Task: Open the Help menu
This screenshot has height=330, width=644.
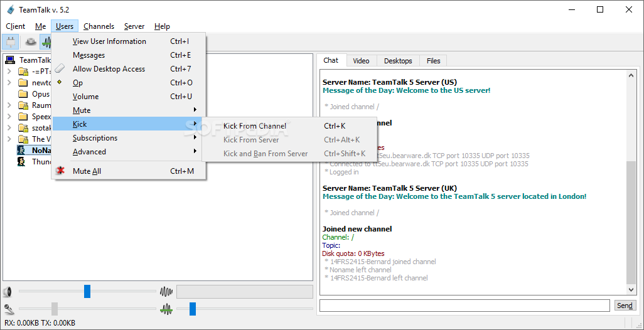Action: (162, 26)
